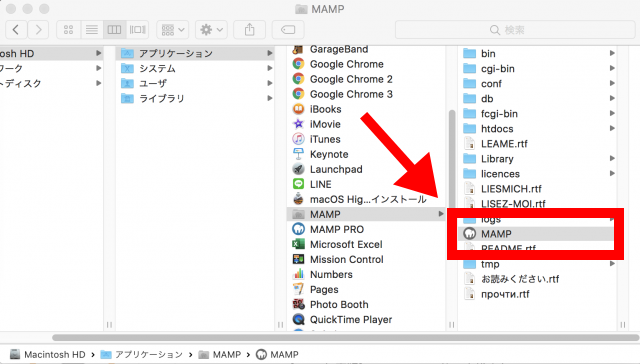Click the Google Chrome 3 icon
The height and width of the screenshot is (364, 640).
point(298,94)
